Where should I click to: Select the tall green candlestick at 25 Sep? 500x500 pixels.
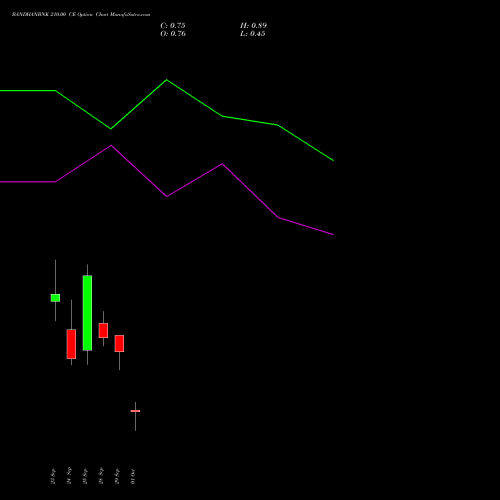click(87, 313)
